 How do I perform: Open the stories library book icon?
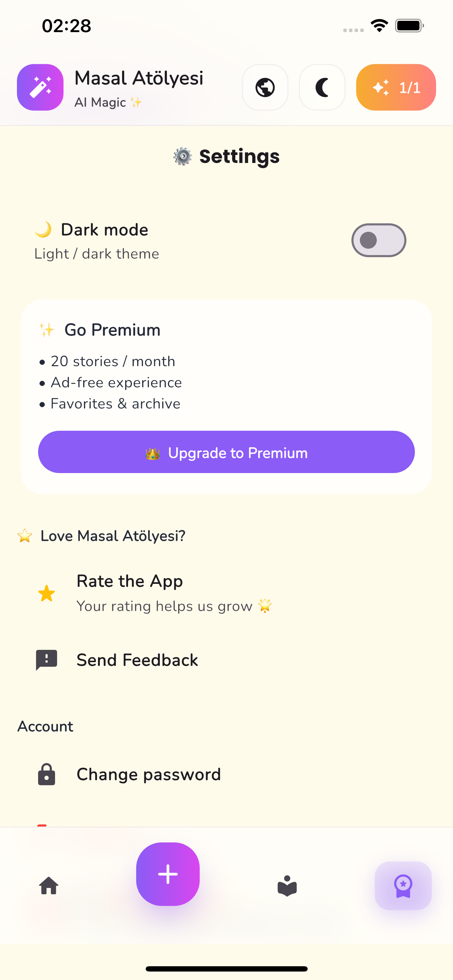[x=288, y=887]
